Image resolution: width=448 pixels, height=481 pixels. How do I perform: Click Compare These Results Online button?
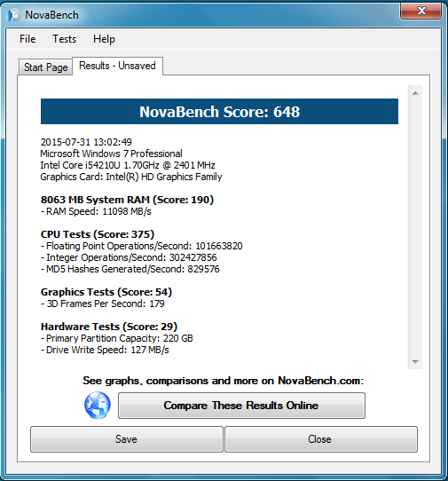point(241,406)
